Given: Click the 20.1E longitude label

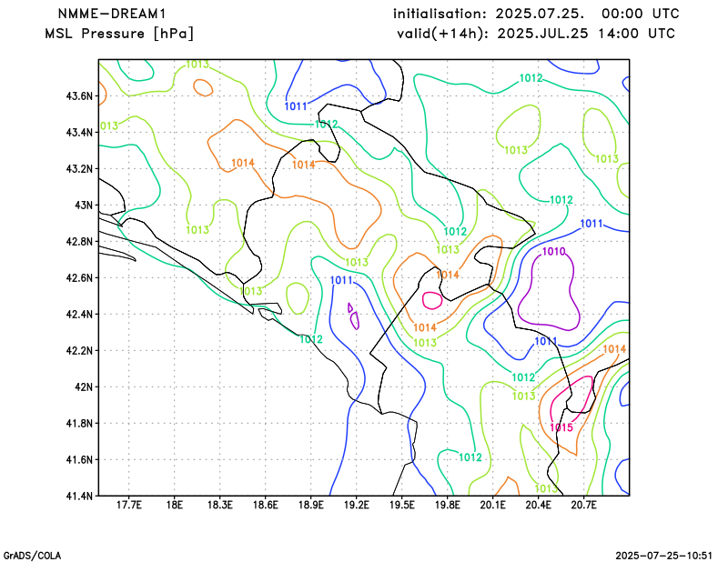Looking at the screenshot, I should (493, 505).
